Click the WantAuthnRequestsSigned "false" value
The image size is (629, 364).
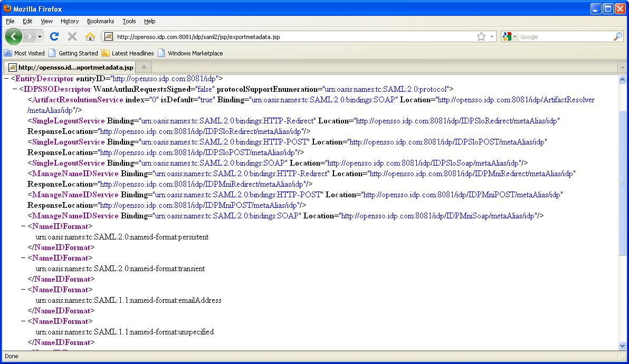pyautogui.click(x=205, y=89)
